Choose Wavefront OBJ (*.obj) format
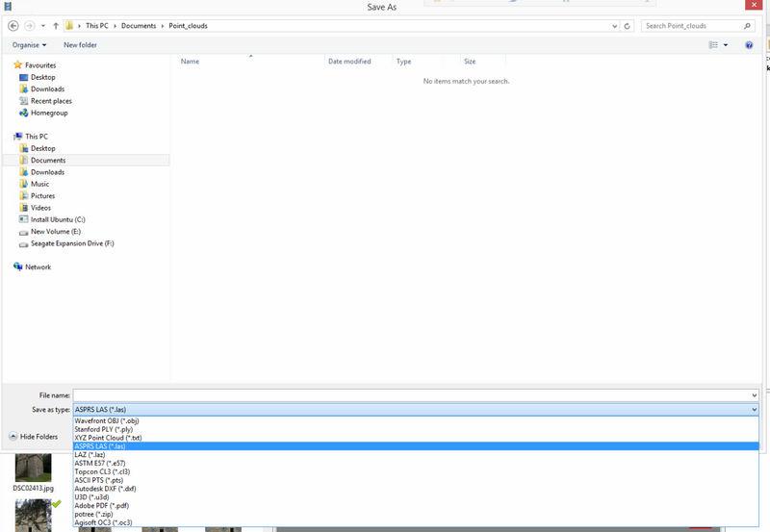Viewport: 770px width, 532px height. pos(416,420)
